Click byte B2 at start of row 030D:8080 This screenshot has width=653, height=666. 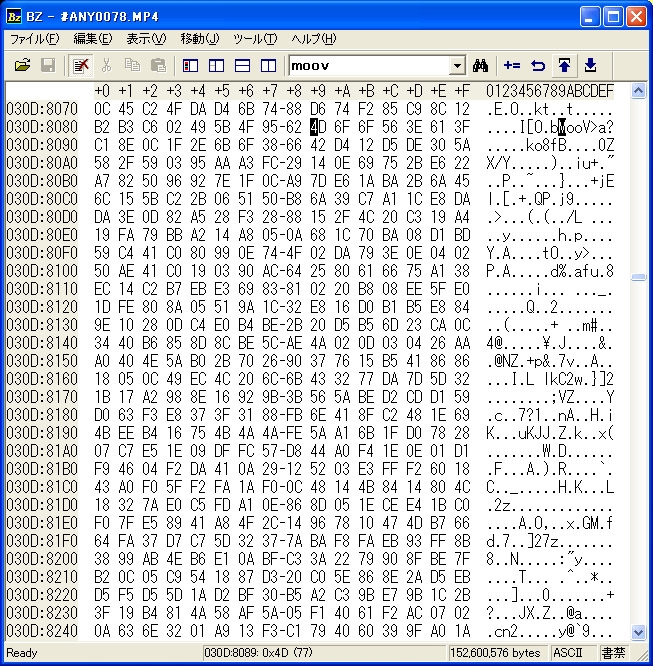coord(102,127)
